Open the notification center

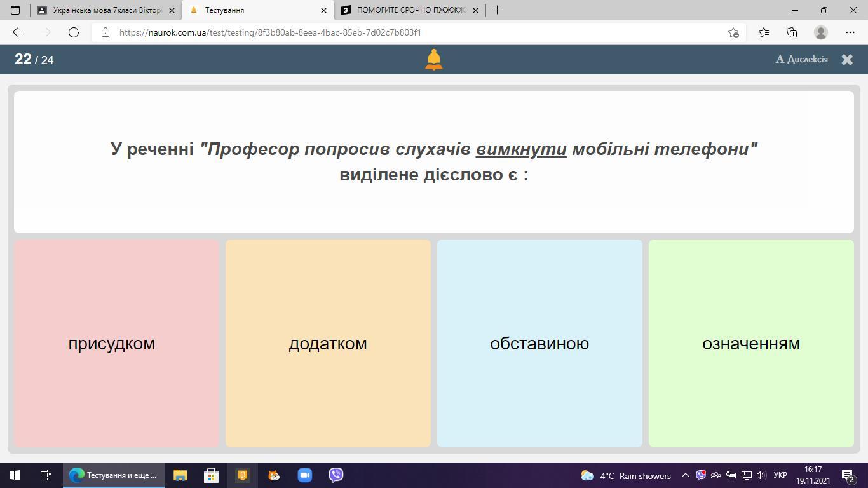pyautogui.click(x=848, y=475)
